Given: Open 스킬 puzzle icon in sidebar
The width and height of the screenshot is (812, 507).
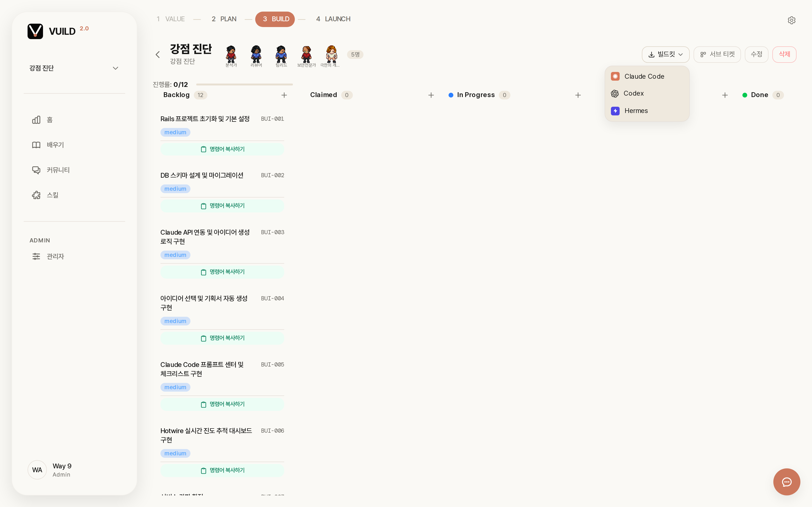Looking at the screenshot, I should click(36, 195).
